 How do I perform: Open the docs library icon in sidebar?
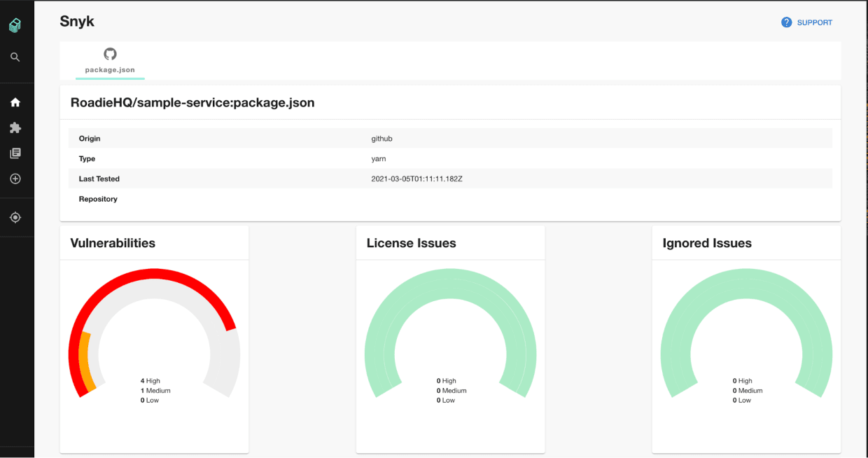click(15, 153)
